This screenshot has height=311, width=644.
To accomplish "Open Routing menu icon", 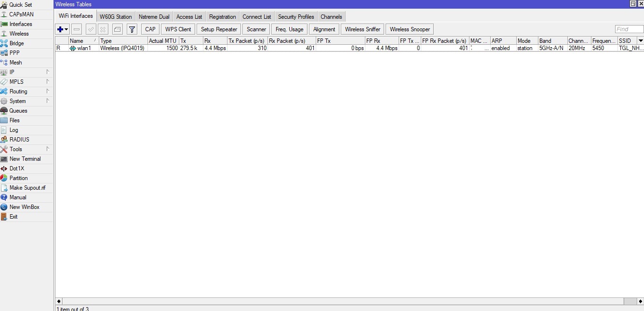I will [4, 91].
